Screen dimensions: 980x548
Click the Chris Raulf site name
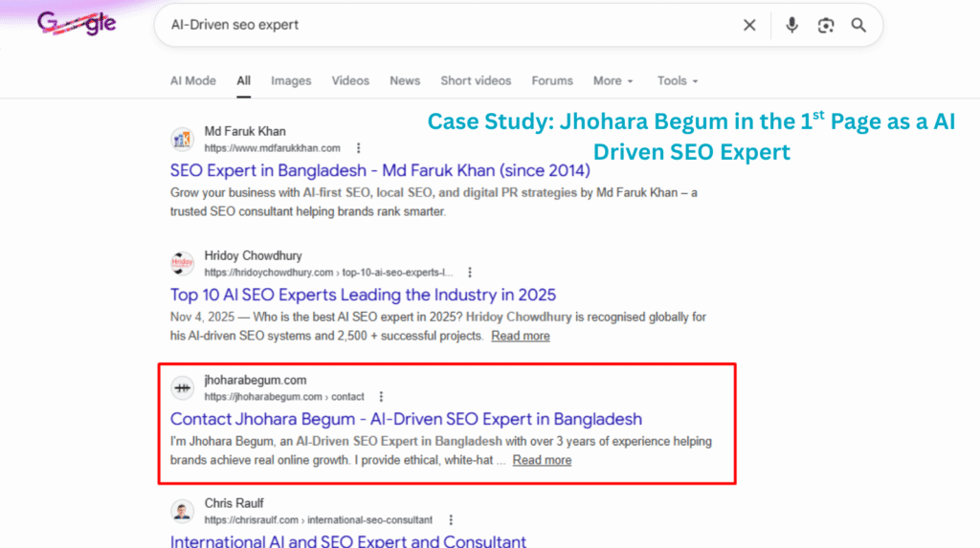(234, 503)
